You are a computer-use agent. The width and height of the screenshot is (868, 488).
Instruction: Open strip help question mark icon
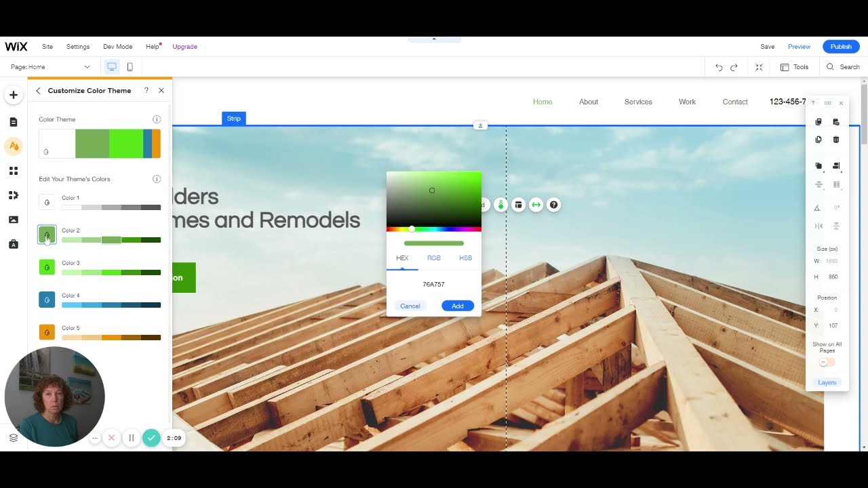554,205
